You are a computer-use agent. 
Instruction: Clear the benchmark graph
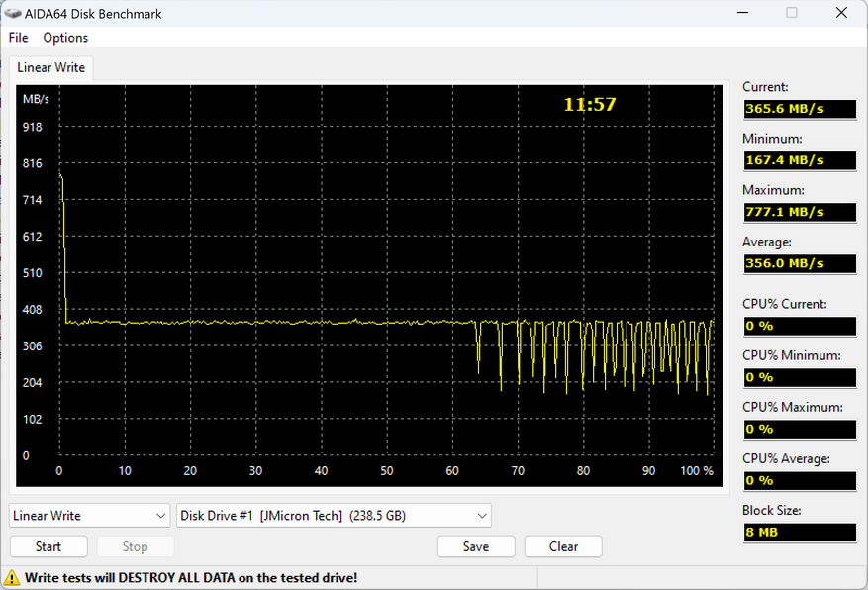[x=563, y=546]
